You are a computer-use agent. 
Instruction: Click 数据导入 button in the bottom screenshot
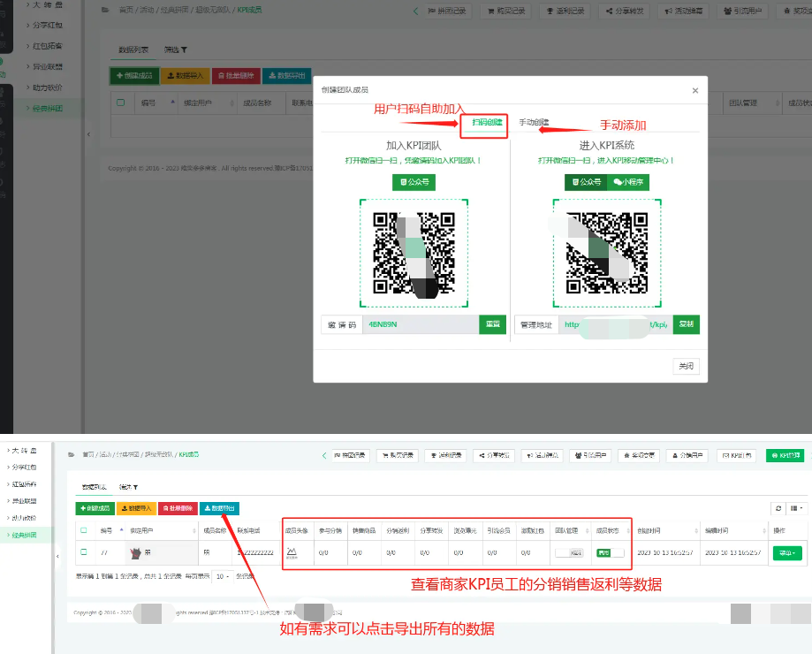pos(137,508)
